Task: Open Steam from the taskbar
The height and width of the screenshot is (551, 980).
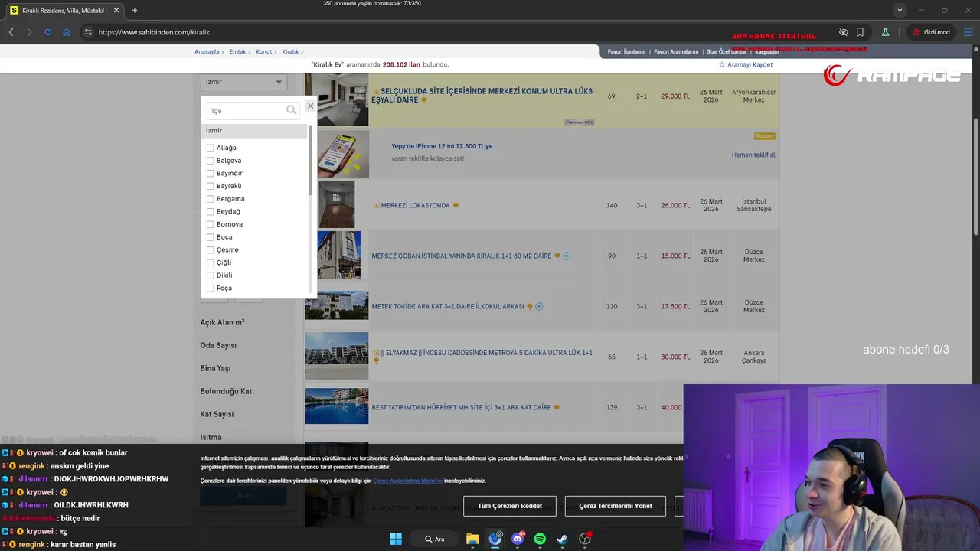Action: (x=562, y=539)
